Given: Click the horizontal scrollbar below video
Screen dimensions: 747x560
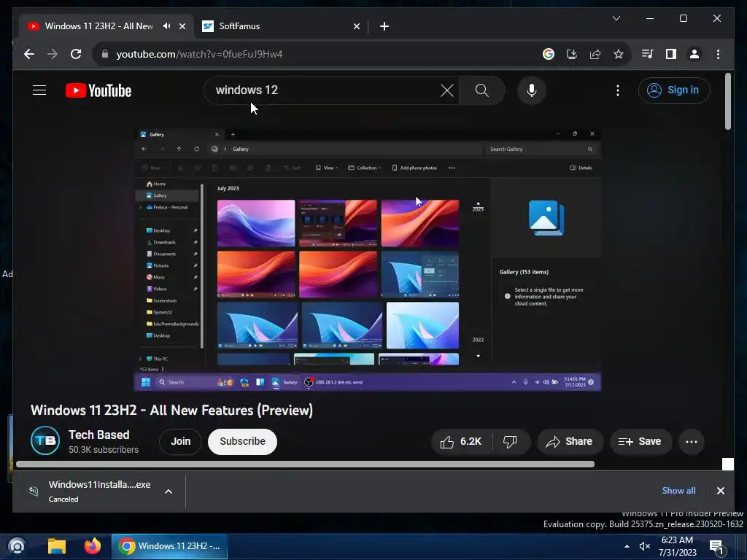Looking at the screenshot, I should point(305,464).
